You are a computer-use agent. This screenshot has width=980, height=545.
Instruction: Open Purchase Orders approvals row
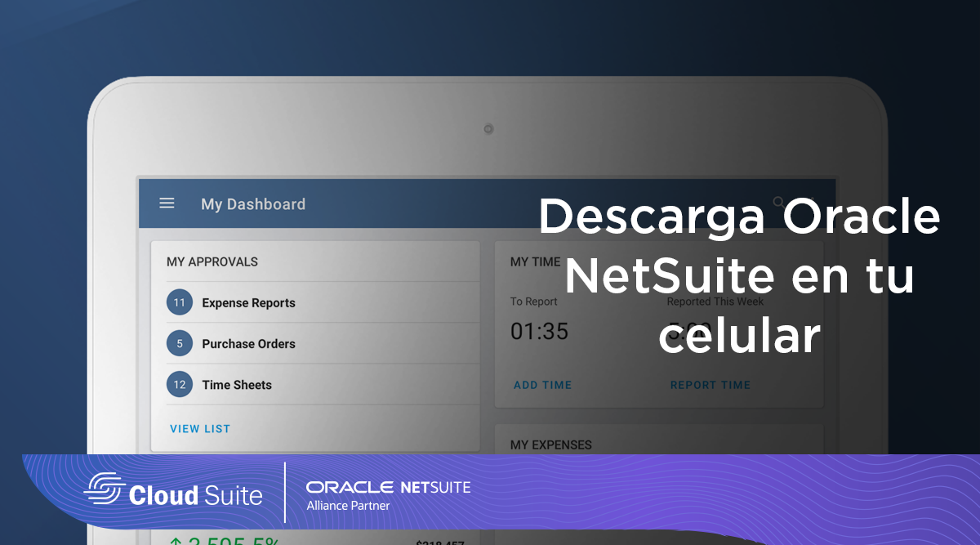pyautogui.click(x=323, y=343)
